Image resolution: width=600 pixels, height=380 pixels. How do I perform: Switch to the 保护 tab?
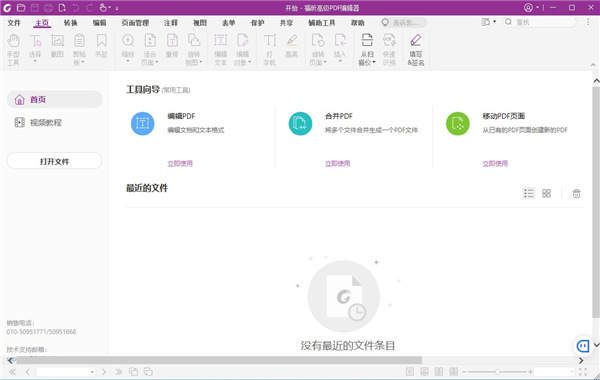(258, 23)
